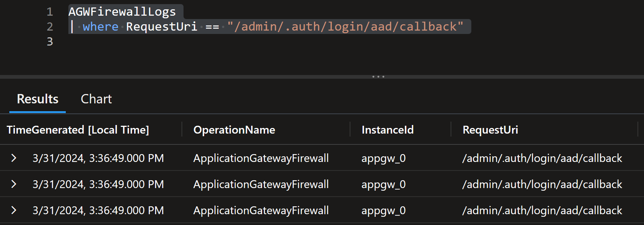The width and height of the screenshot is (644, 225).
Task: Click the RequestUri column header
Action: (490, 130)
